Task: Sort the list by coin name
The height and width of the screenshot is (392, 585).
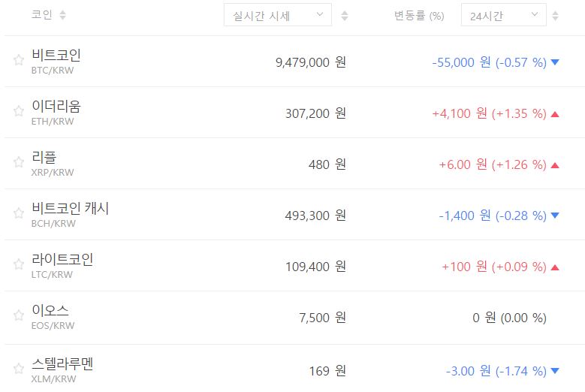Action: click(62, 15)
